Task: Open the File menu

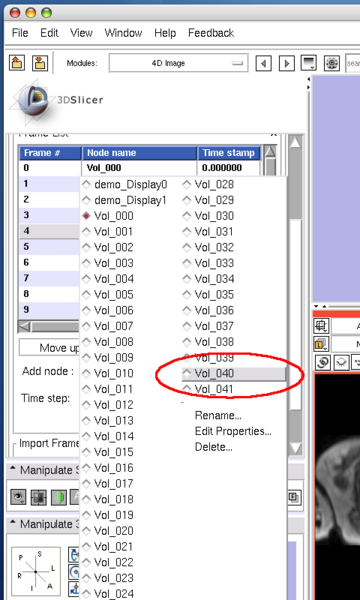Action: click(x=20, y=33)
